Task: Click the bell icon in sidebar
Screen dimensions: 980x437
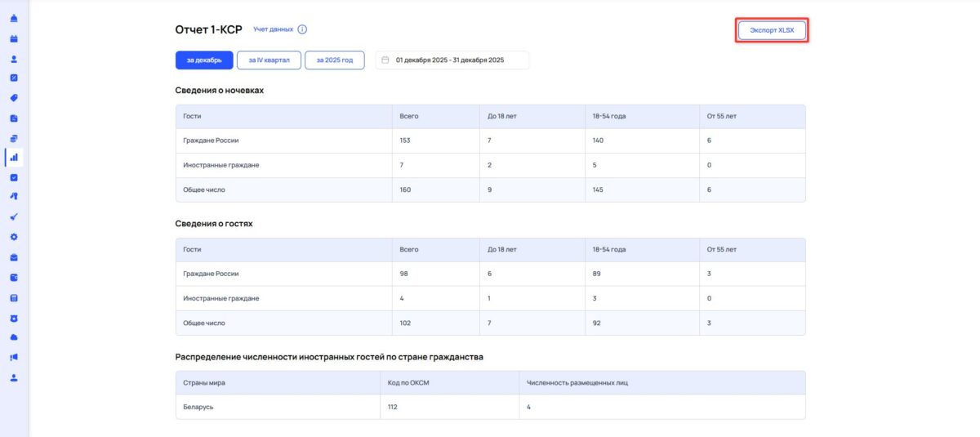Action: (x=14, y=18)
